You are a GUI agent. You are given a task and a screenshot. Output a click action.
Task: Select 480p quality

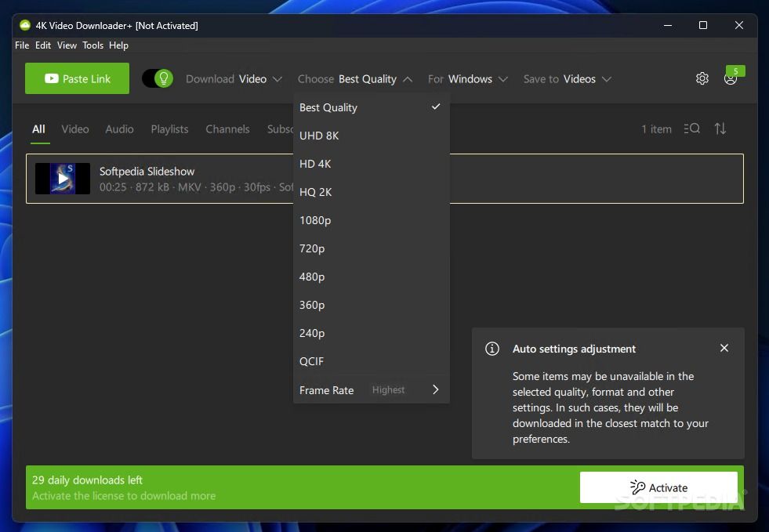click(x=372, y=277)
